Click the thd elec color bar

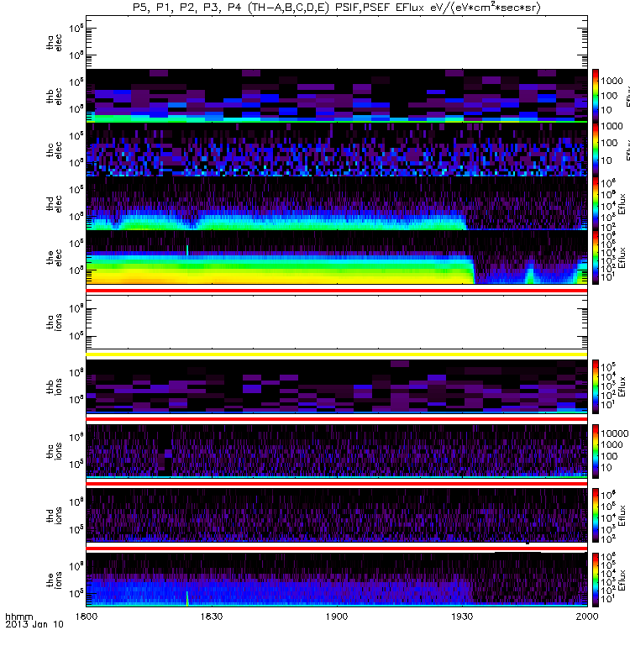(596, 203)
